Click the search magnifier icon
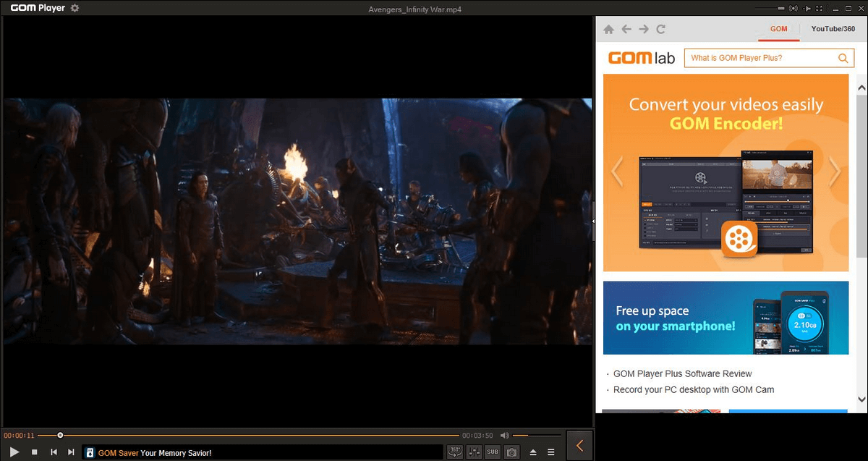The image size is (868, 461). click(843, 59)
